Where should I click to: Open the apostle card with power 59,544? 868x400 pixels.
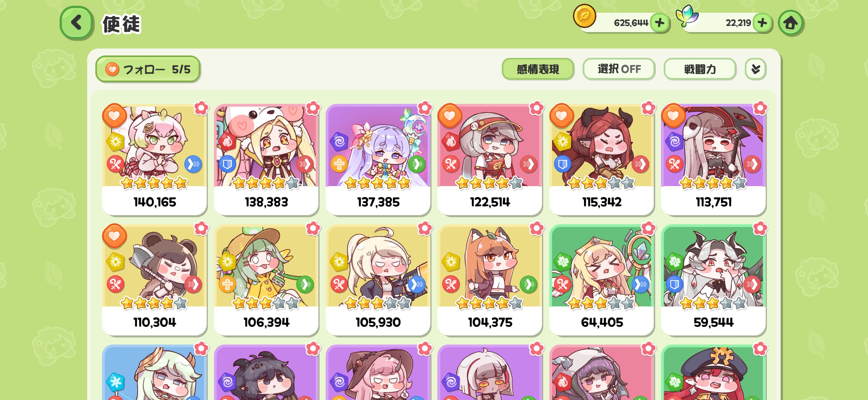[x=713, y=280]
